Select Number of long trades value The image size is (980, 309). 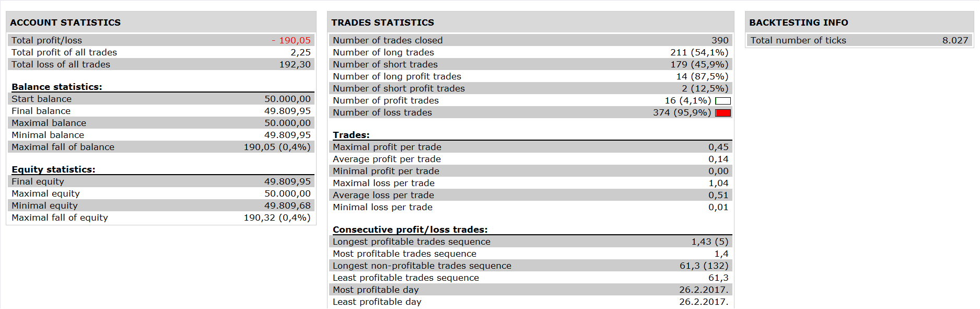[x=699, y=52]
